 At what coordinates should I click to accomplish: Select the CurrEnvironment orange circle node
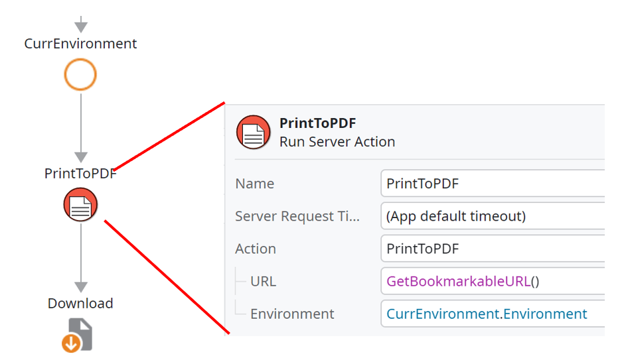click(x=80, y=74)
